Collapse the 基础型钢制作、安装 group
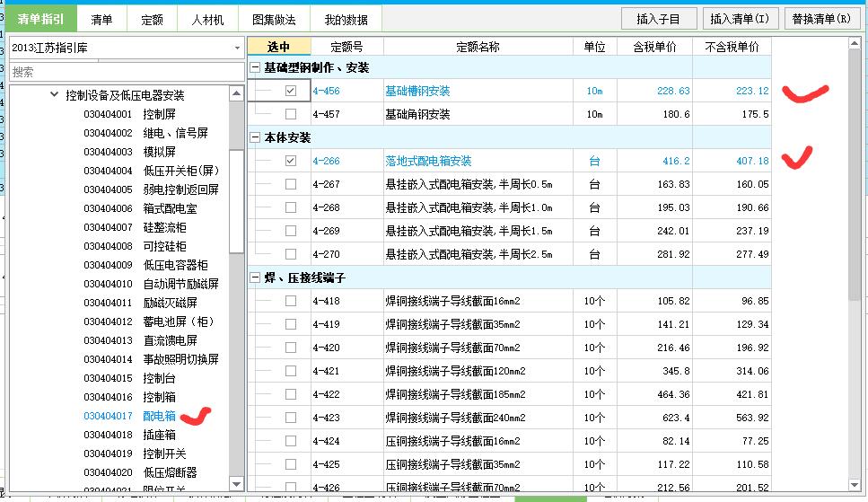The height and width of the screenshot is (502, 868). click(x=255, y=67)
